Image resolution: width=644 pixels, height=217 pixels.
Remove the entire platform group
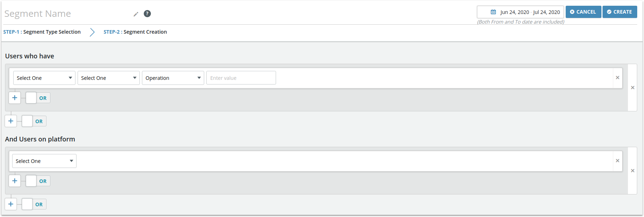633,171
